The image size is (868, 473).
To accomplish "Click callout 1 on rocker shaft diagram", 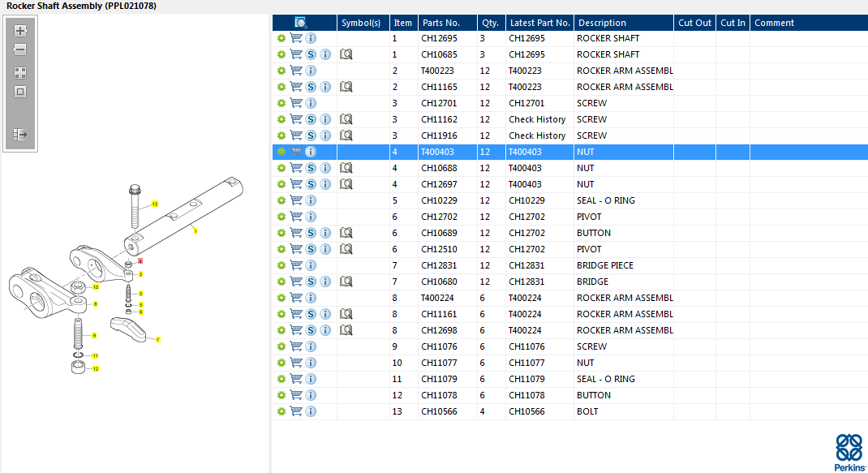I will point(196,231).
